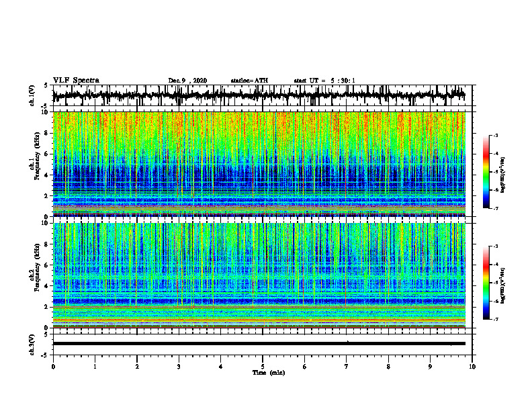
Task: Select the "start UT = 5:30:1" text
Action: pos(324,81)
